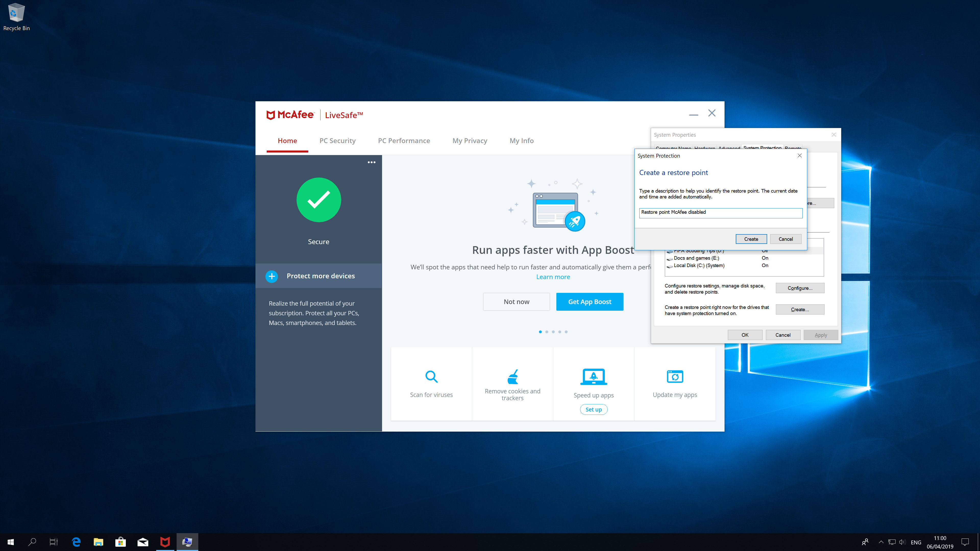Screen dimensions: 980x551
Task: Click the three-dot menu icon in sidebar
Action: click(x=372, y=162)
